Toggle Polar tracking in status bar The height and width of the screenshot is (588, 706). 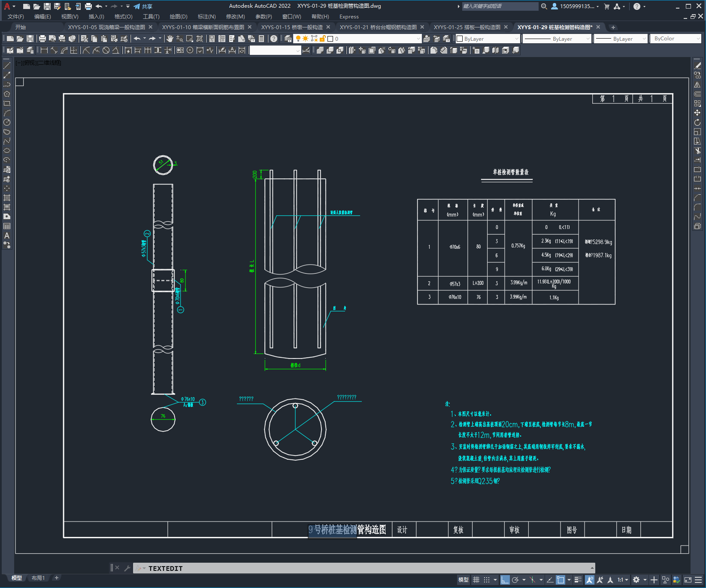pyautogui.click(x=515, y=580)
